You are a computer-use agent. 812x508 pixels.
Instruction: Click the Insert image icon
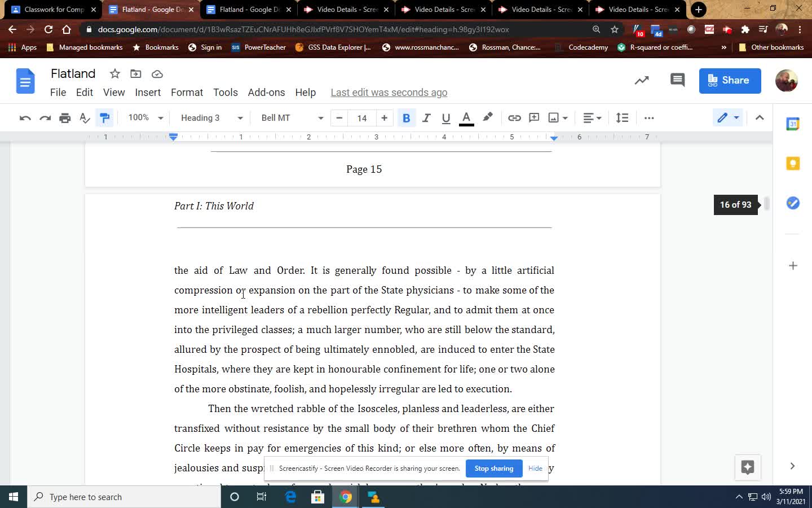[x=554, y=118]
